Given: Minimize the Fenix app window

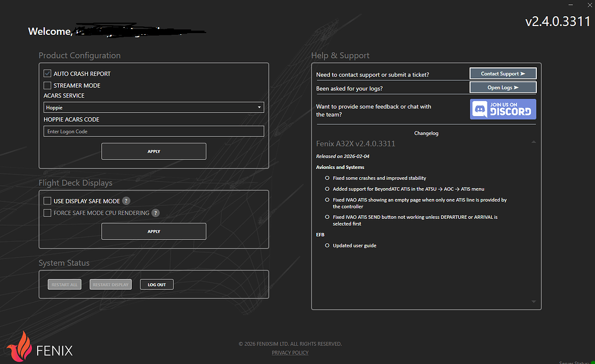Looking at the screenshot, I should pos(571,5).
